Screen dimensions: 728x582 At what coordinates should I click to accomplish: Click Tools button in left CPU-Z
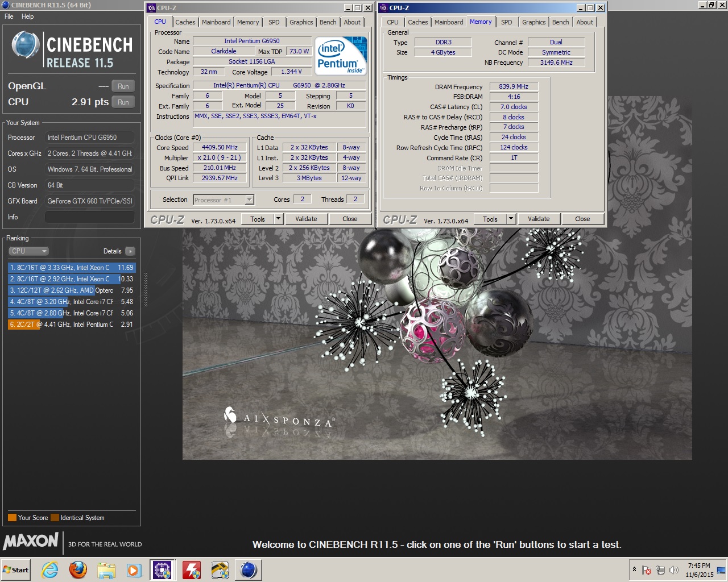[258, 219]
